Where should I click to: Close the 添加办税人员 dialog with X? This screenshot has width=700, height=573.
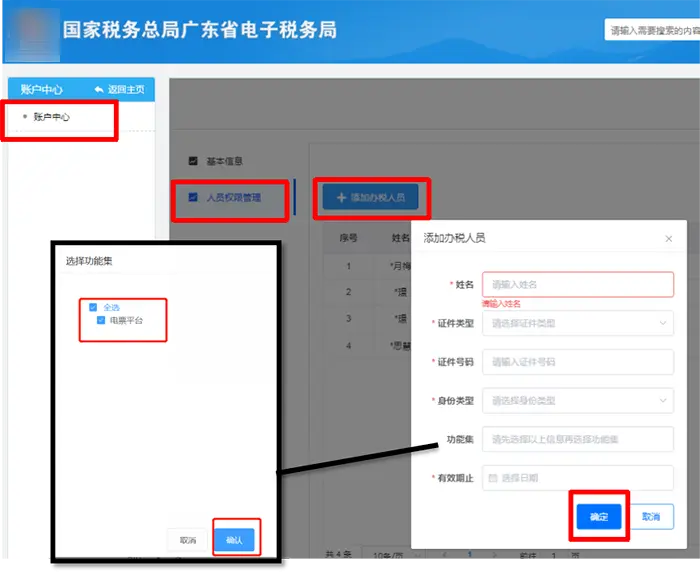click(669, 239)
